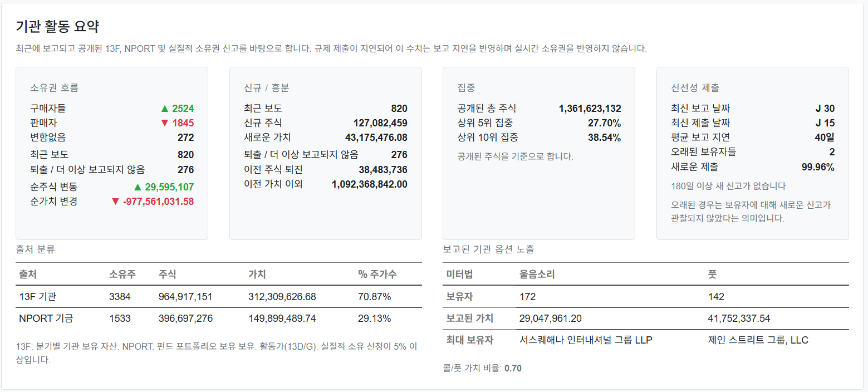Select the 13F 기관 table row
This screenshot has height=392, width=868.
[219, 297]
